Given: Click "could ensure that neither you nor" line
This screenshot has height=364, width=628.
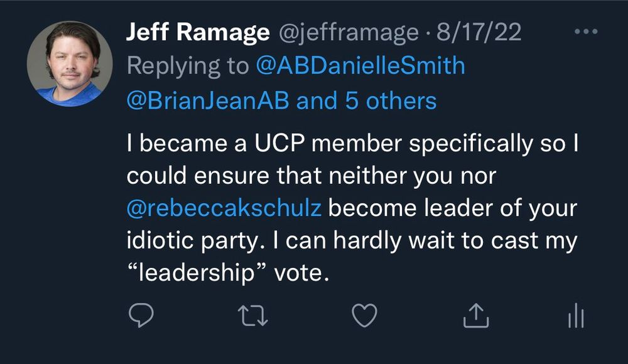Looking at the screenshot, I should coord(311,176).
